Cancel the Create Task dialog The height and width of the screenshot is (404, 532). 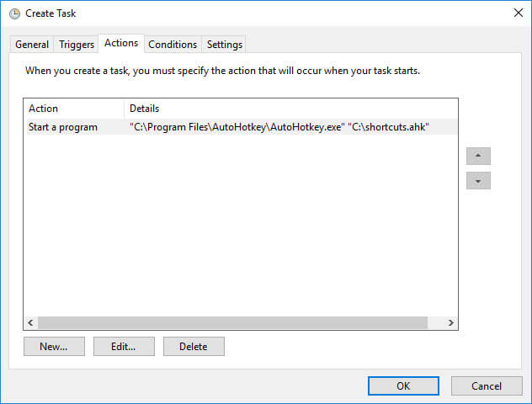click(x=487, y=385)
